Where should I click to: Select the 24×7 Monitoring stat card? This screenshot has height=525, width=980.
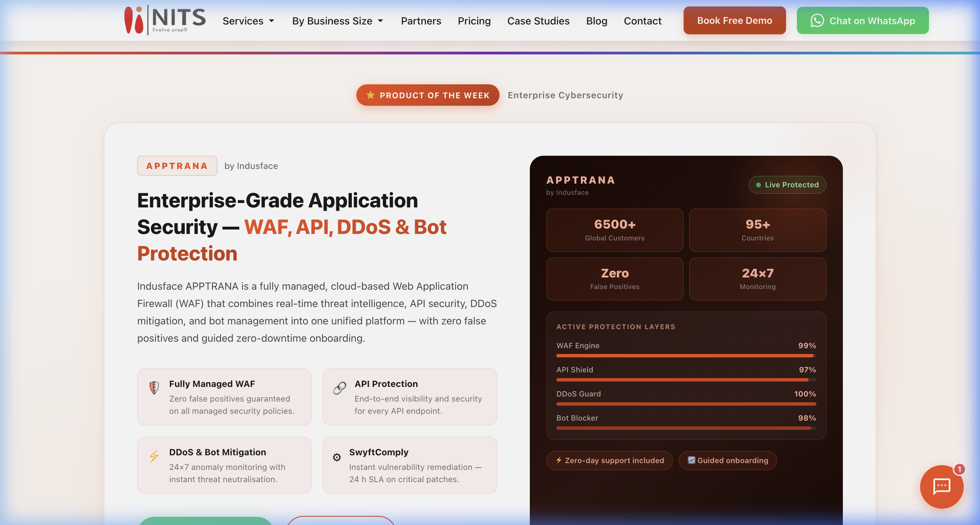pyautogui.click(x=757, y=279)
